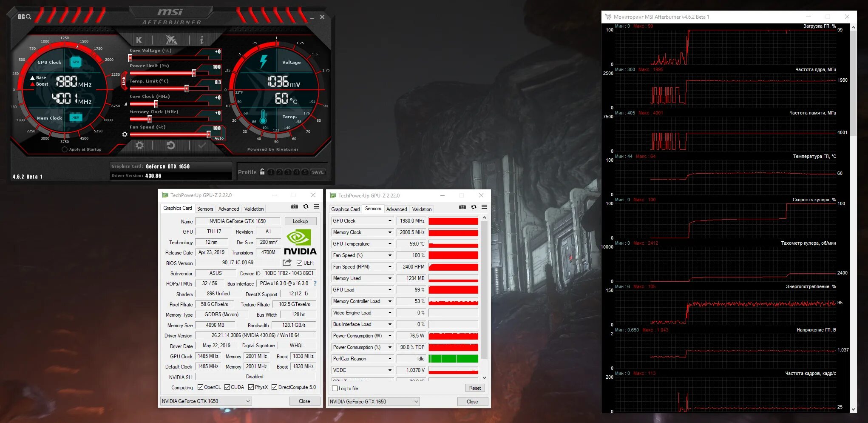Switch to Validation tab in left GPU-Z
Screen dimensions: 868x423
tap(254, 209)
